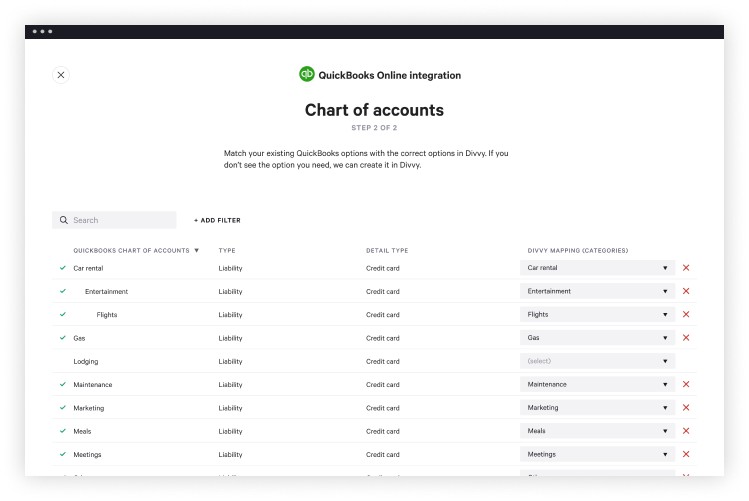Open the Maintenance Divvy mapping dropdown

[597, 384]
